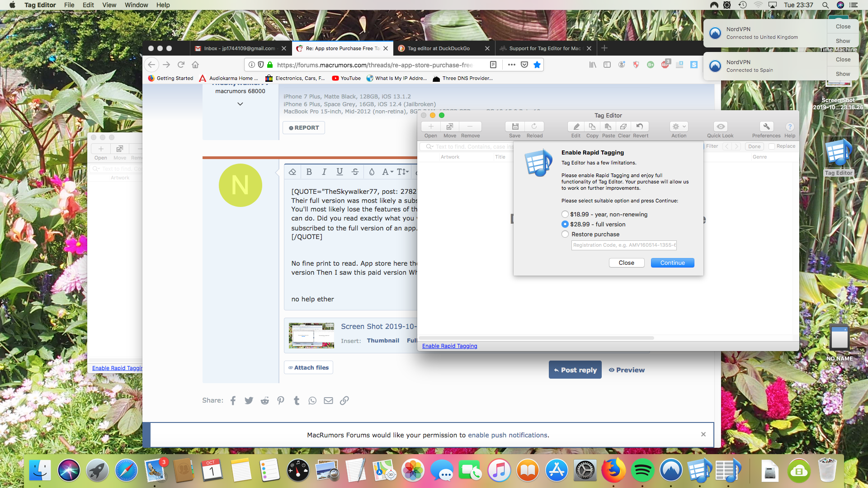868x488 pixels.
Task: Open the View menu
Action: pyautogui.click(x=109, y=5)
